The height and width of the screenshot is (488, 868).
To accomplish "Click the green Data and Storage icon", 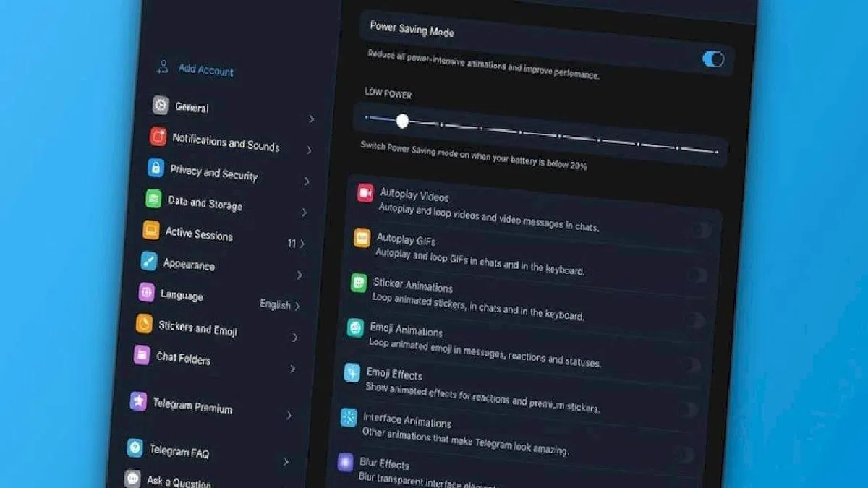I will [x=153, y=198].
